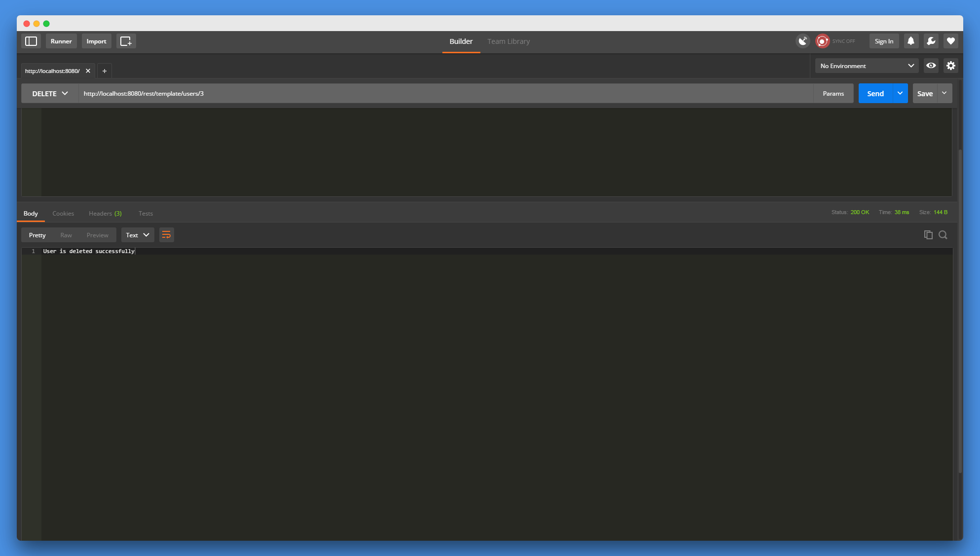Search within the response body
The height and width of the screenshot is (556, 980).
click(x=943, y=235)
